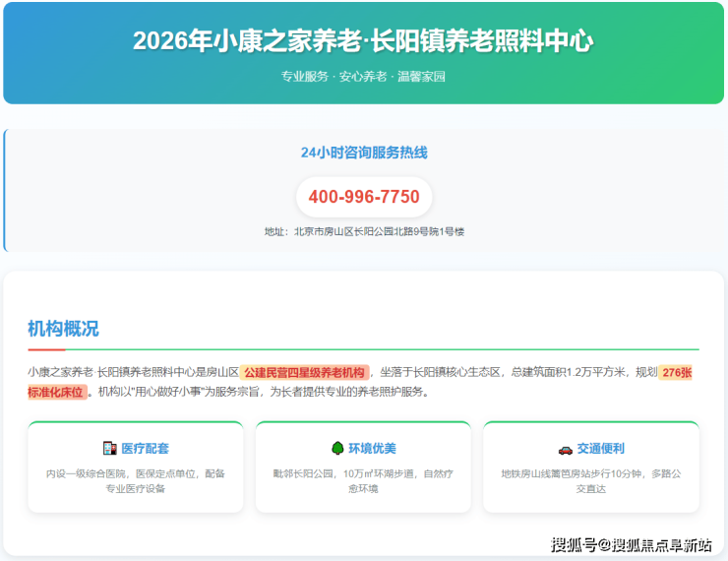Viewport: 728px width, 561px height.
Task: Click the 环境优美 card description about 长阳公园
Action: click(363, 480)
